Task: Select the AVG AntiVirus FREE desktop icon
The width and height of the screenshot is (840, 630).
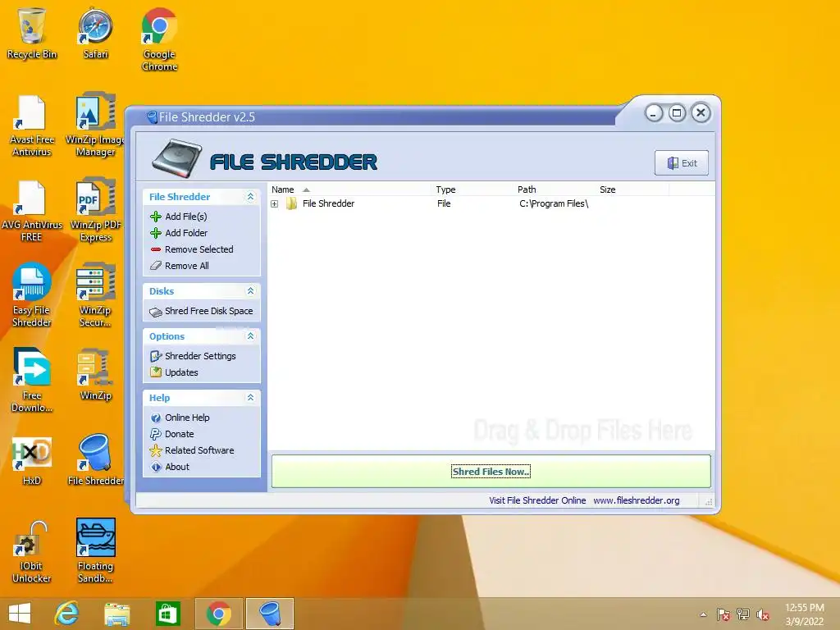Action: pyautogui.click(x=32, y=211)
